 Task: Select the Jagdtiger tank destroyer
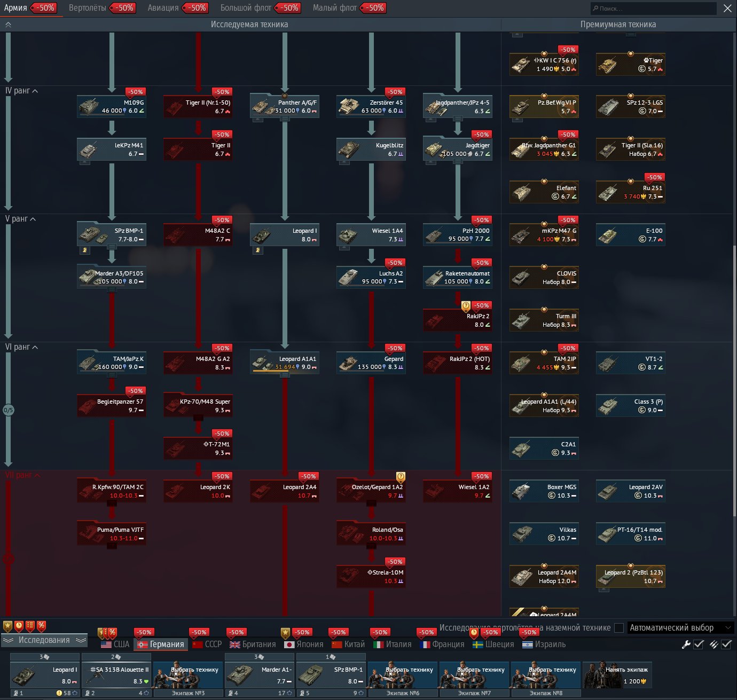click(458, 149)
